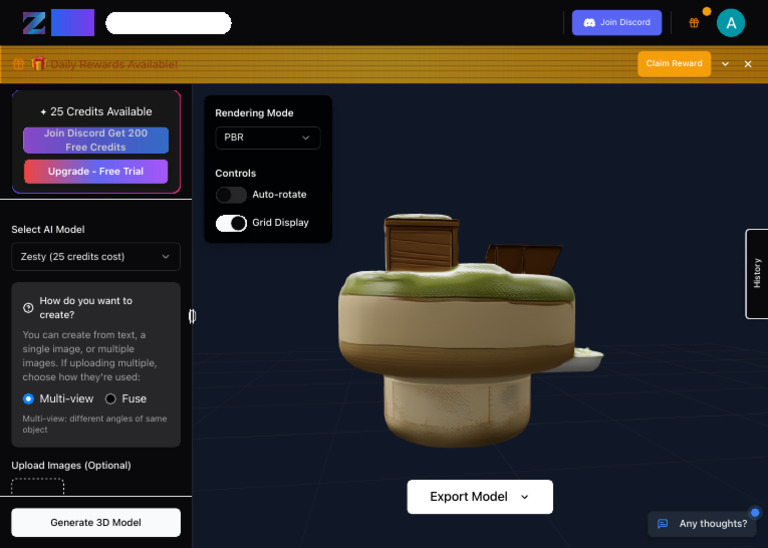This screenshot has width=768, height=548.
Task: Close the Daily Rewards banner
Action: click(x=748, y=64)
